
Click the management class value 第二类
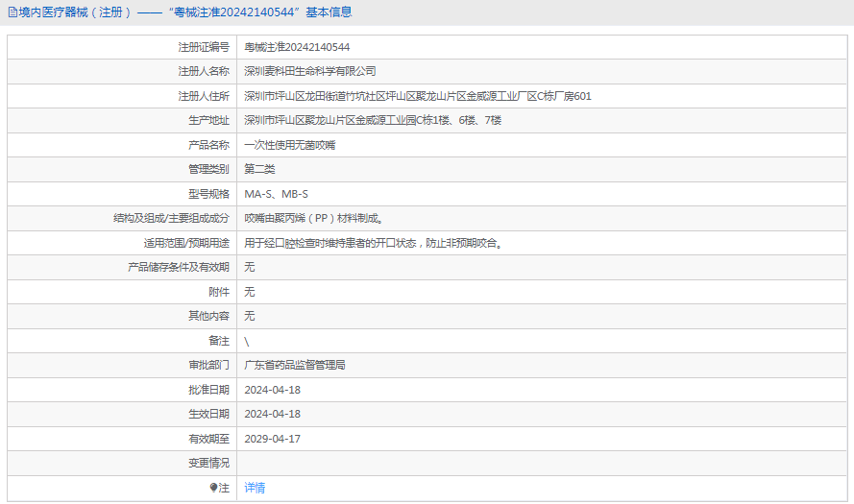(x=259, y=169)
